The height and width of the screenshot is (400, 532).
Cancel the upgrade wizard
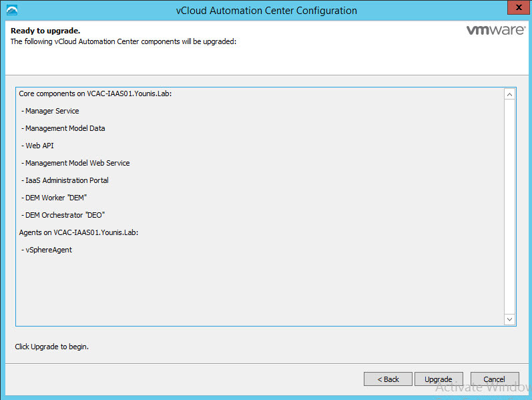point(495,379)
